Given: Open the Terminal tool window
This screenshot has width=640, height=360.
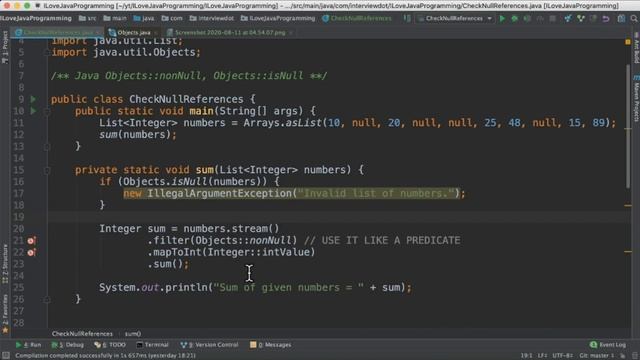Looking at the screenshot, I should (x=152, y=345).
